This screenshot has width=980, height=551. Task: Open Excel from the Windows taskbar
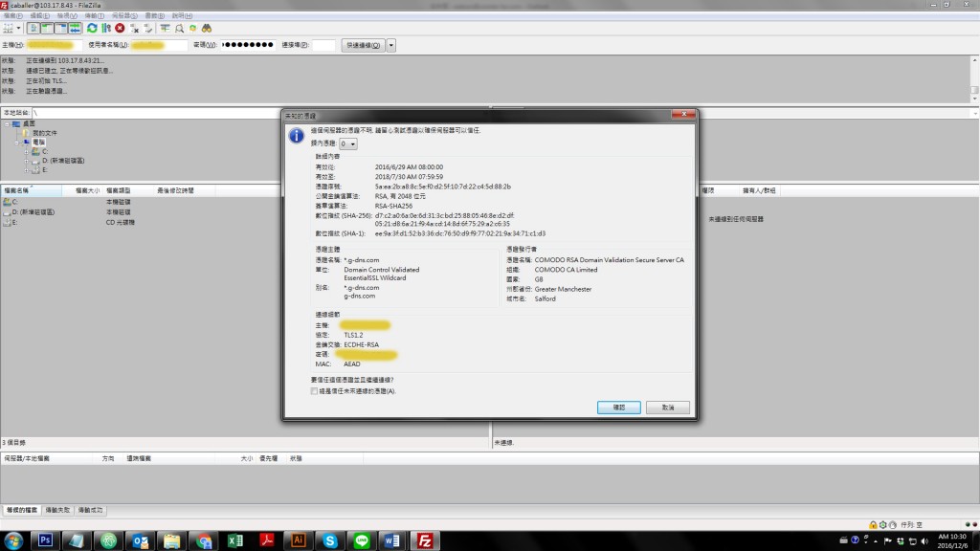(235, 540)
